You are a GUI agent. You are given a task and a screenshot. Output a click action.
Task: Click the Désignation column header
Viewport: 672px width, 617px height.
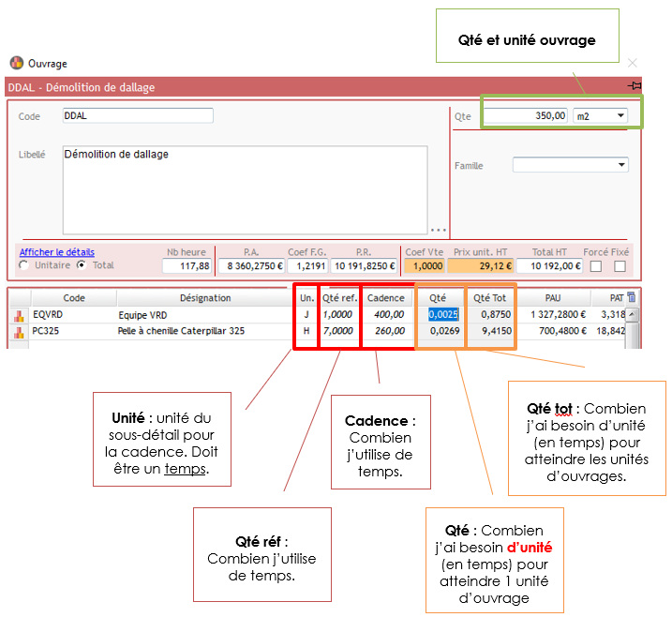[x=205, y=298]
